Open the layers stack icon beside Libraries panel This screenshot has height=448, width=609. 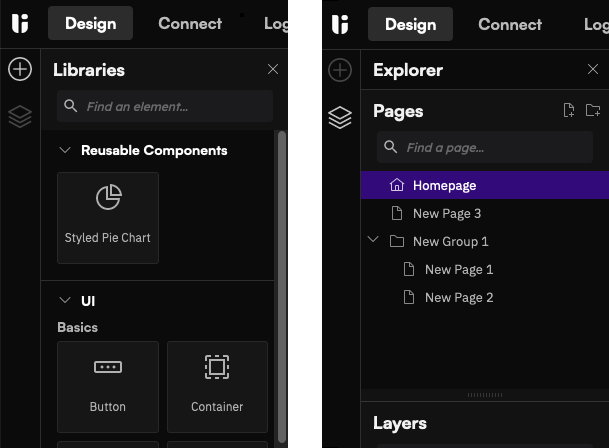coord(20,117)
